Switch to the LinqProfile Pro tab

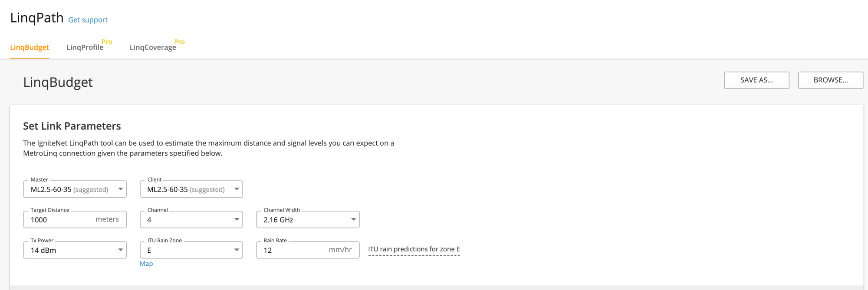point(89,46)
